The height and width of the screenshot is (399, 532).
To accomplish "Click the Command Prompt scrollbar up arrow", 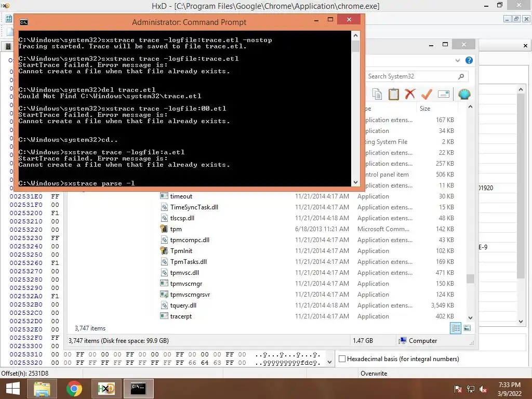I will pos(355,35).
